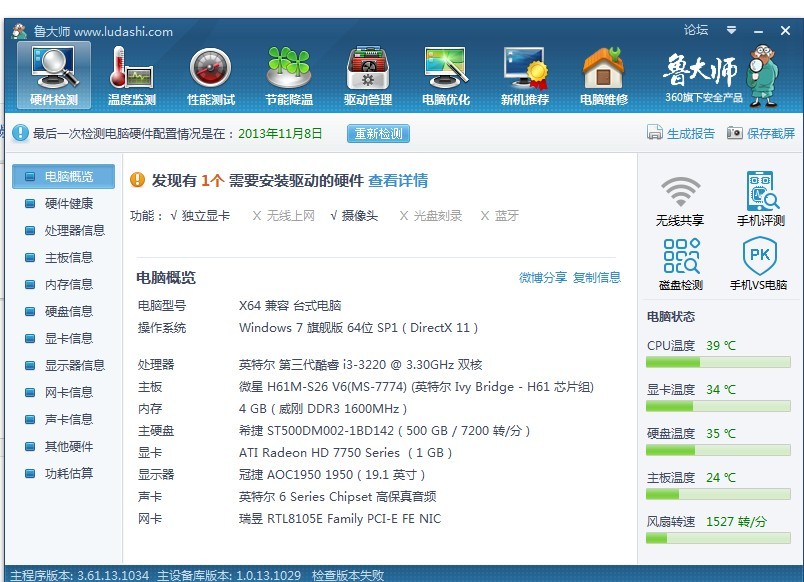Click the memory value 4 GB 威刚 DDR3
Viewport: 804px width, 582px height.
pos(323,409)
